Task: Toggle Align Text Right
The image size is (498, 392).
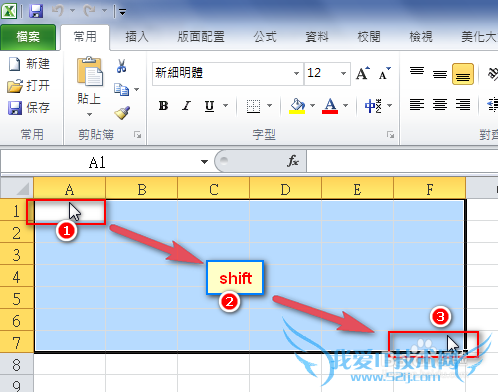Action: tap(463, 105)
